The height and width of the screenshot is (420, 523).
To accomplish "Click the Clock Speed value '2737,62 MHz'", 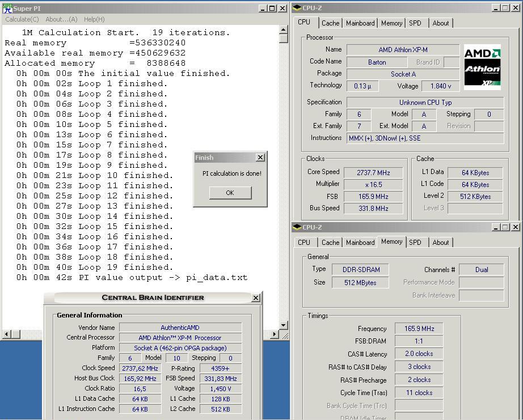I will pos(140,368).
